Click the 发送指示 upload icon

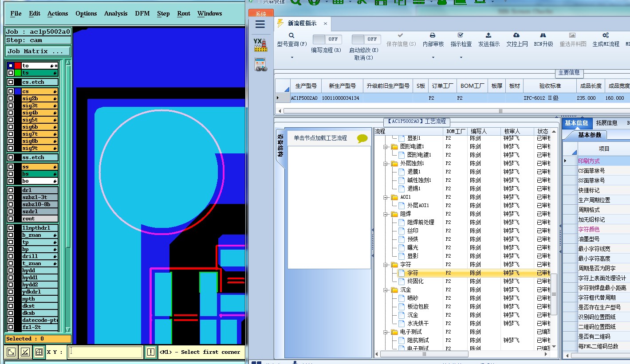point(488,35)
